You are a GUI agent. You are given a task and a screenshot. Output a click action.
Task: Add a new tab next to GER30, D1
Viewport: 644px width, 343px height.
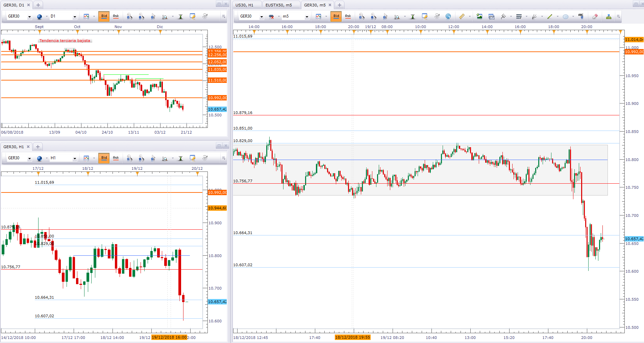coord(38,5)
